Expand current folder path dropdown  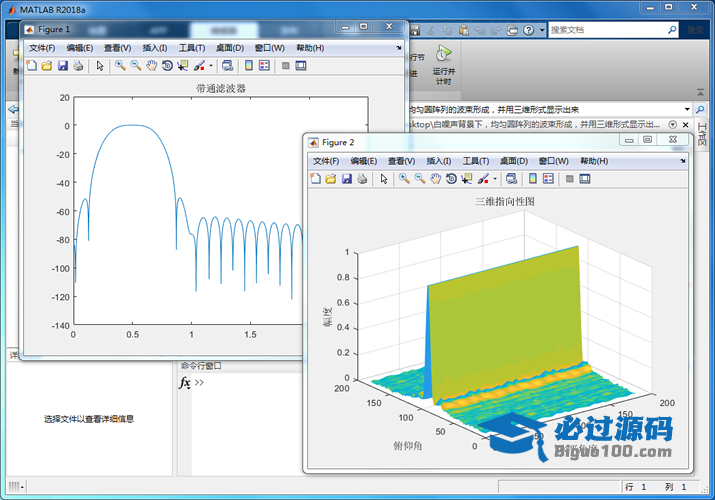coord(687,109)
